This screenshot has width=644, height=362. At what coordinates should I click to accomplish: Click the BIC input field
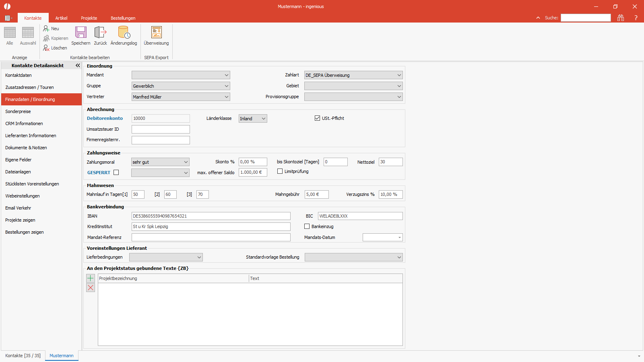coord(360,216)
